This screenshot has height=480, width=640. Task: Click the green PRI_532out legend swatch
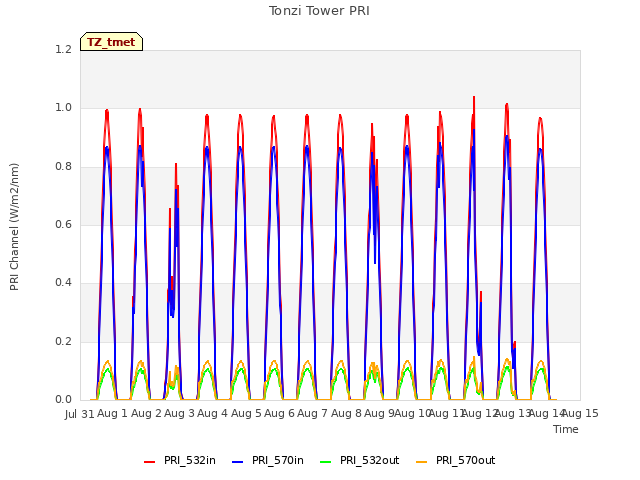tap(326, 462)
